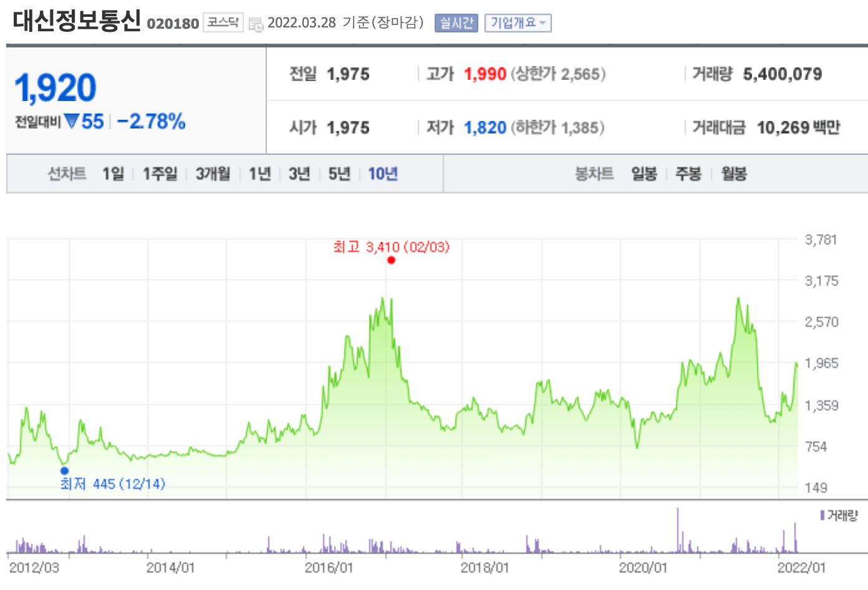The image size is (868, 590).
Task: Click the 저가 value 1,820
Action: tap(485, 128)
